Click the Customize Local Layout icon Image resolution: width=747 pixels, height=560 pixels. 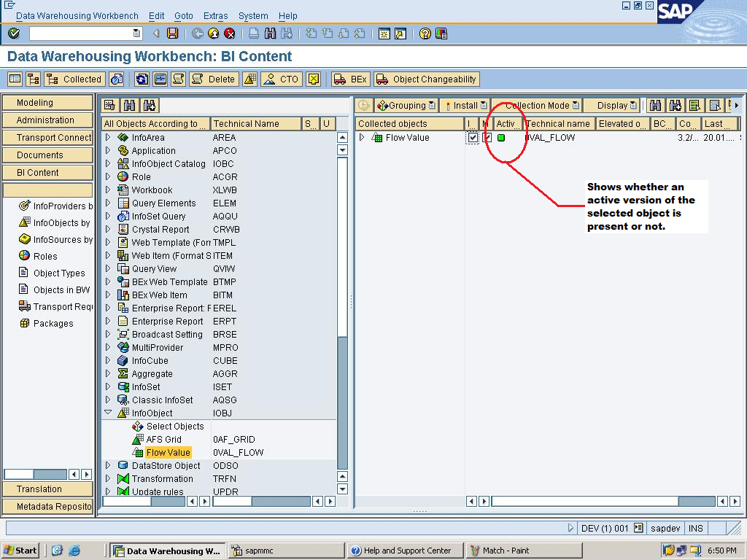point(441,34)
